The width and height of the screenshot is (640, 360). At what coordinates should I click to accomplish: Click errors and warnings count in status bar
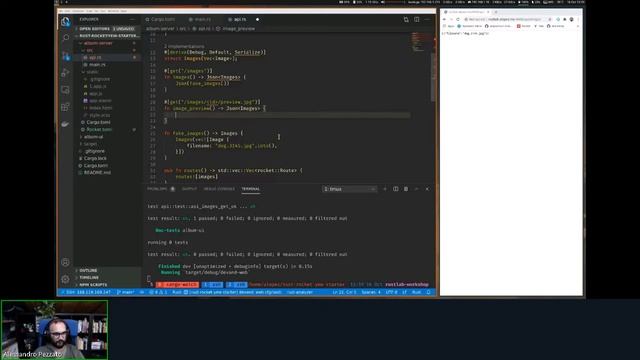(x=158, y=292)
